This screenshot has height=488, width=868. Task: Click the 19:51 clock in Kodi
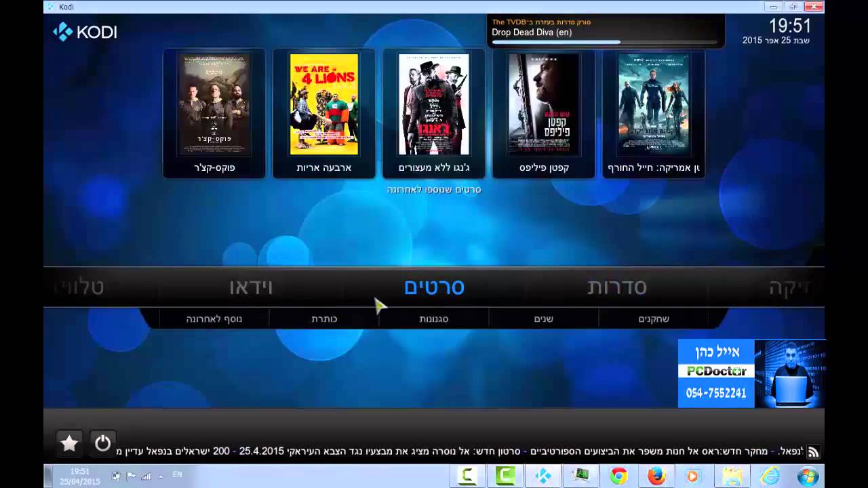pos(789,26)
